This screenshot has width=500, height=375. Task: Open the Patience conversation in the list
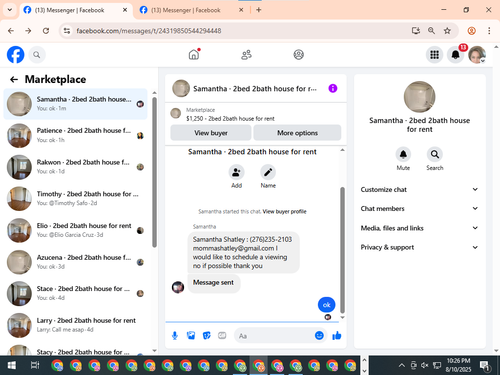pyautogui.click(x=76, y=135)
